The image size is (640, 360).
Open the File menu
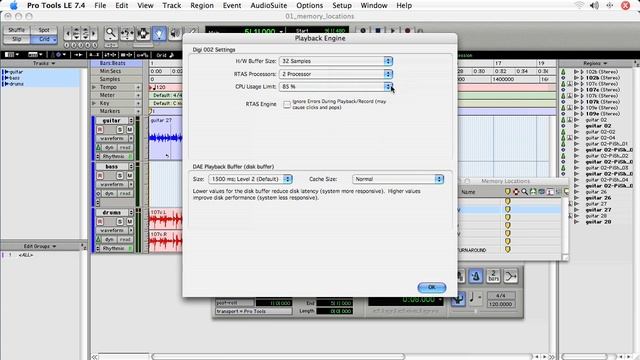coord(100,5)
